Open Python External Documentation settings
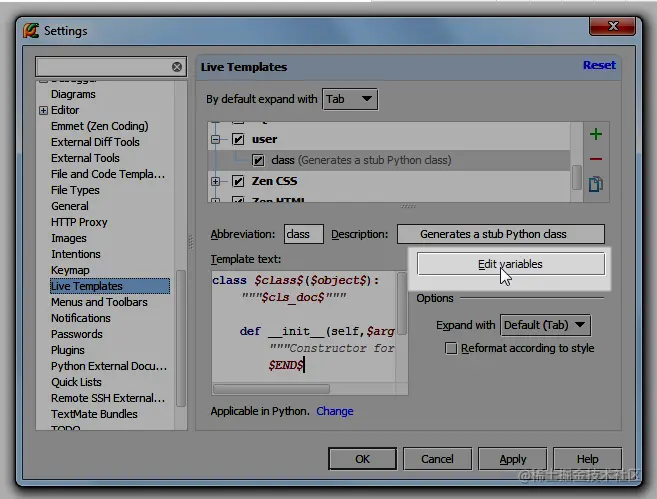 [x=109, y=366]
